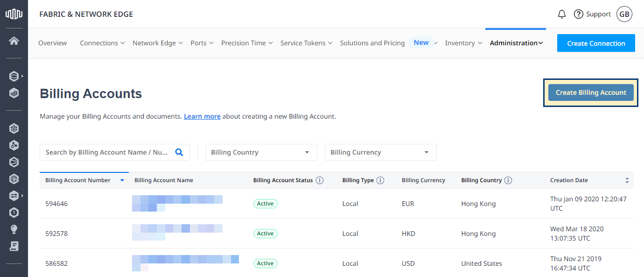Click Active status for account 586582

coord(266,263)
